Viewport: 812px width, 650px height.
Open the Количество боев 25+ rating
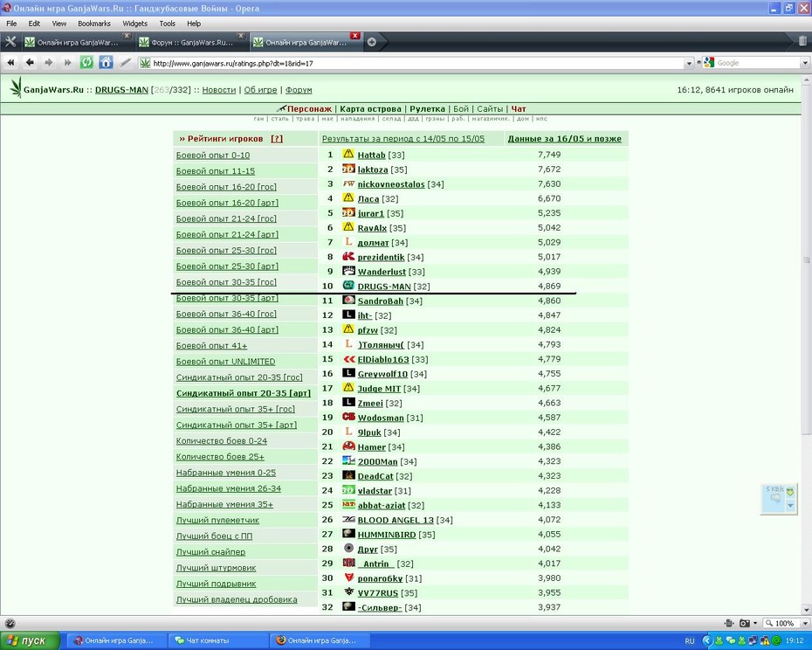pos(220,457)
